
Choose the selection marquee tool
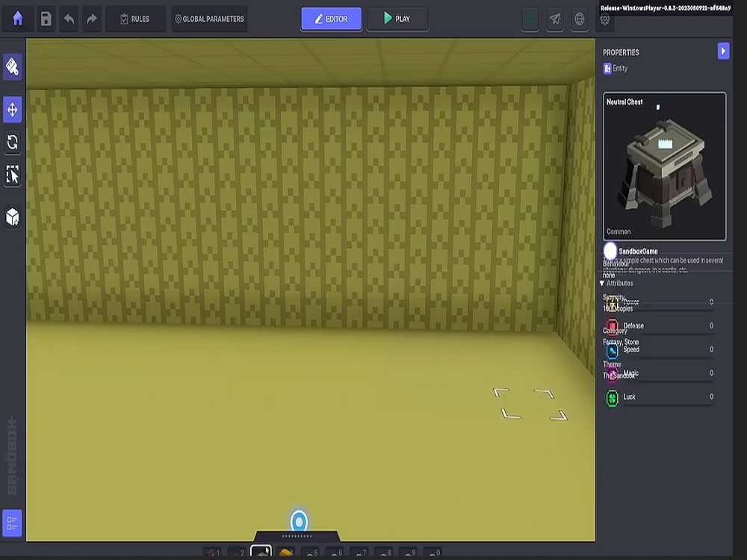(10, 176)
